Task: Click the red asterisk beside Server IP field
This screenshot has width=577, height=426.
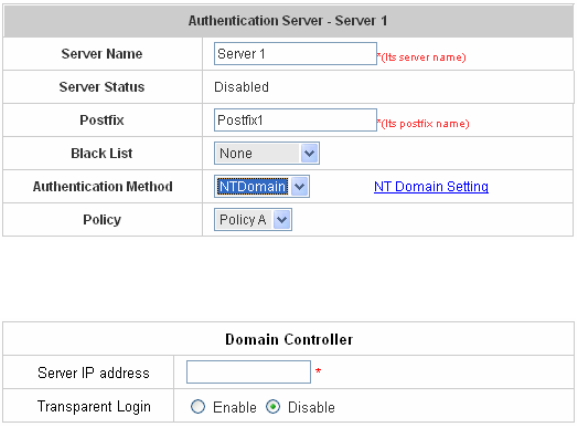Action: (318, 371)
